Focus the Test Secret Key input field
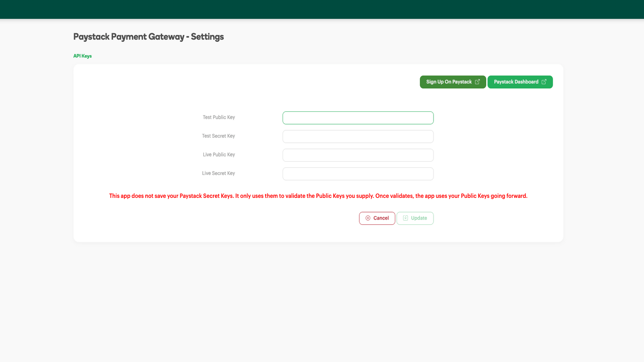The width and height of the screenshot is (644, 362). pyautogui.click(x=358, y=136)
